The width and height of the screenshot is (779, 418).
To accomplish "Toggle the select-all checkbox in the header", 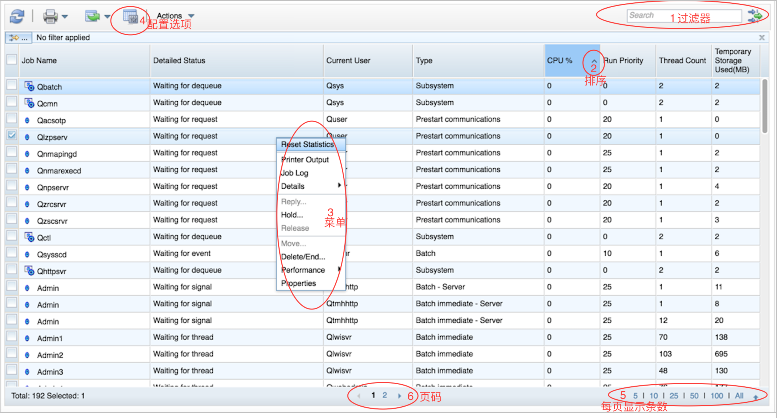I will [11, 60].
